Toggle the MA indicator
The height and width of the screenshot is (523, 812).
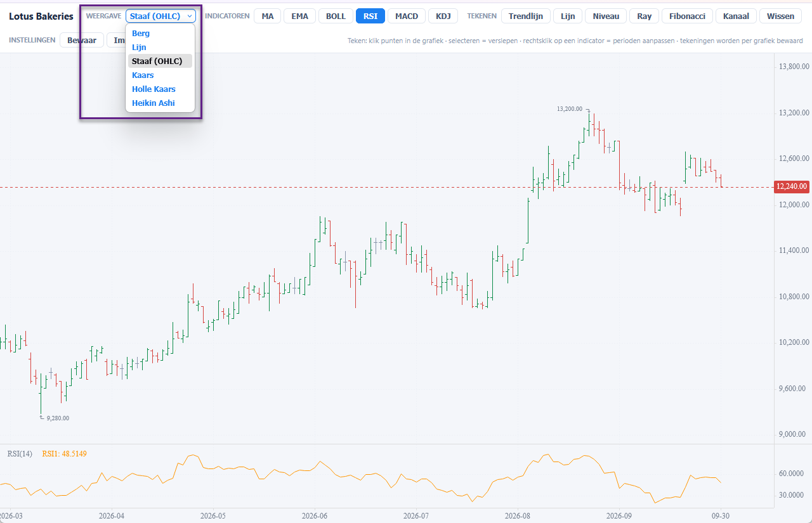(x=268, y=16)
